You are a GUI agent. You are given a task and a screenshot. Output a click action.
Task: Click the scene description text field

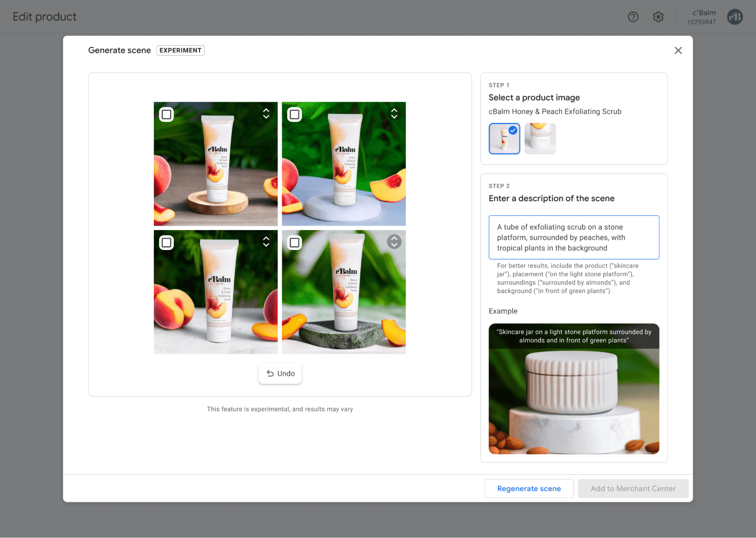[x=573, y=237]
